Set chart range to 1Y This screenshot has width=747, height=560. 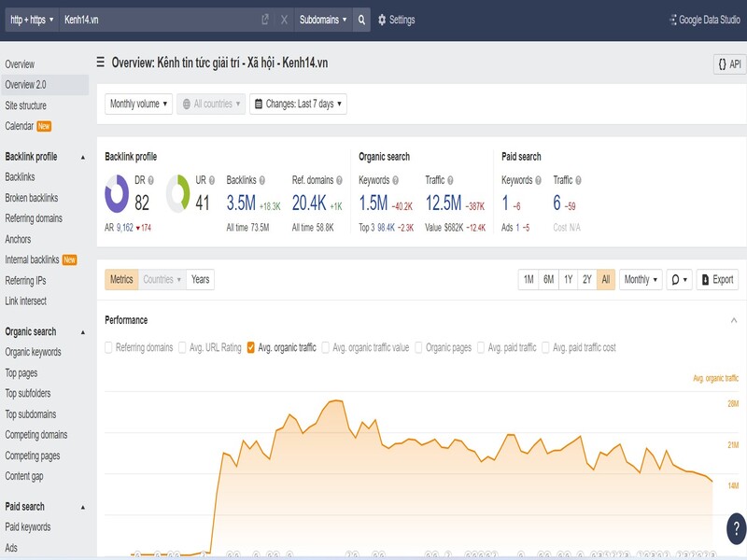pyautogui.click(x=568, y=279)
